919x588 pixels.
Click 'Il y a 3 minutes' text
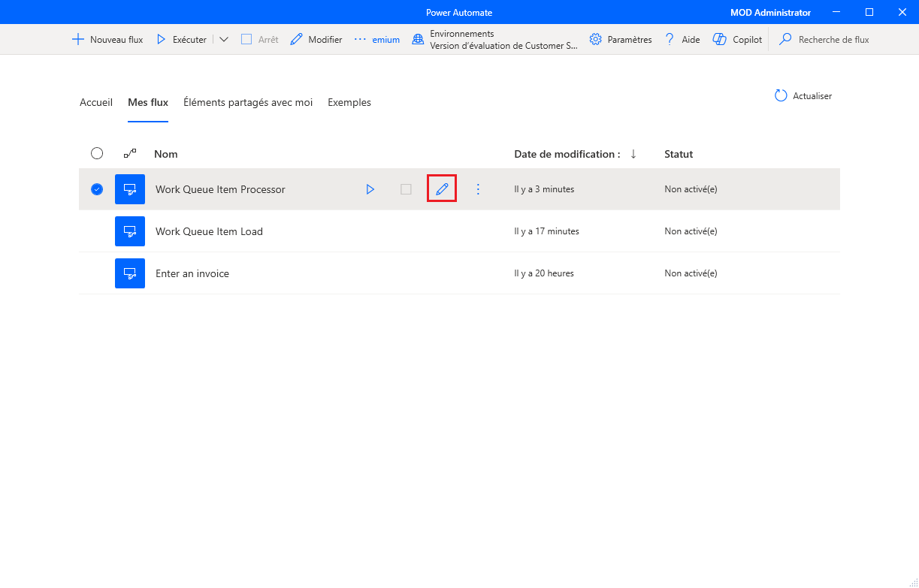click(544, 189)
